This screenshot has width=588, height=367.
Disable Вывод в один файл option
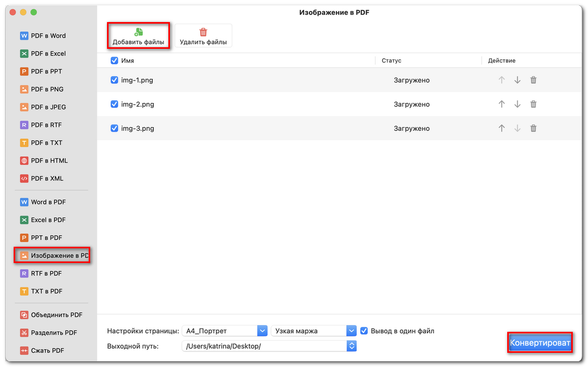[364, 331]
